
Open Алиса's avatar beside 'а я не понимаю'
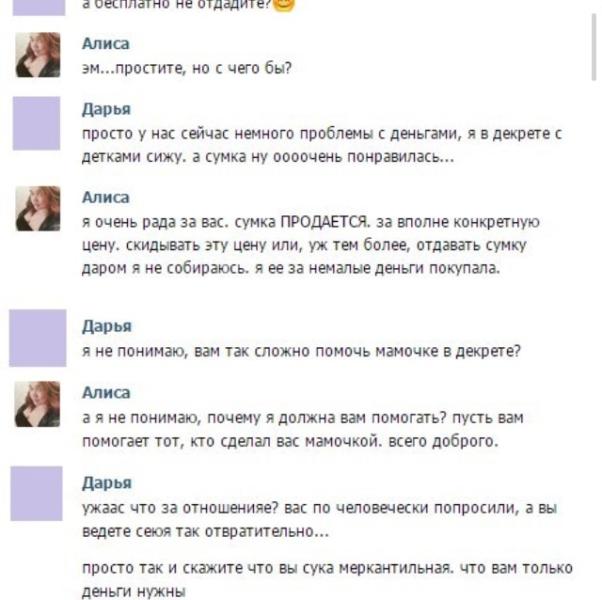(37, 404)
